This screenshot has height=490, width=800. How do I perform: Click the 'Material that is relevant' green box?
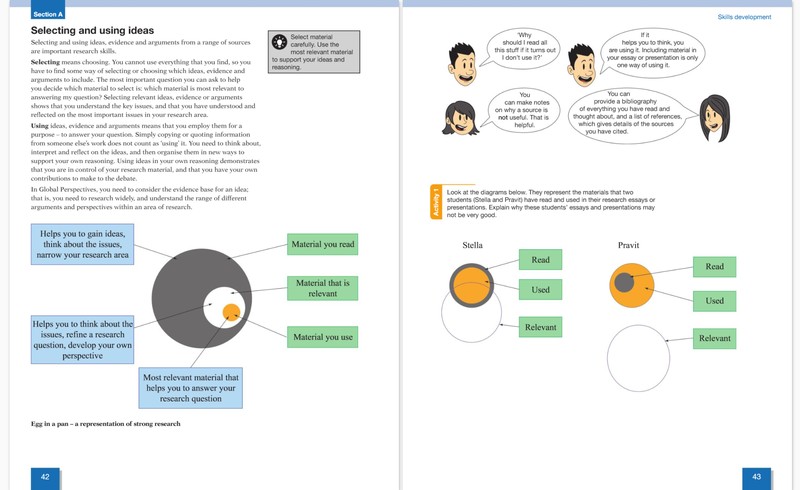pyautogui.click(x=322, y=288)
